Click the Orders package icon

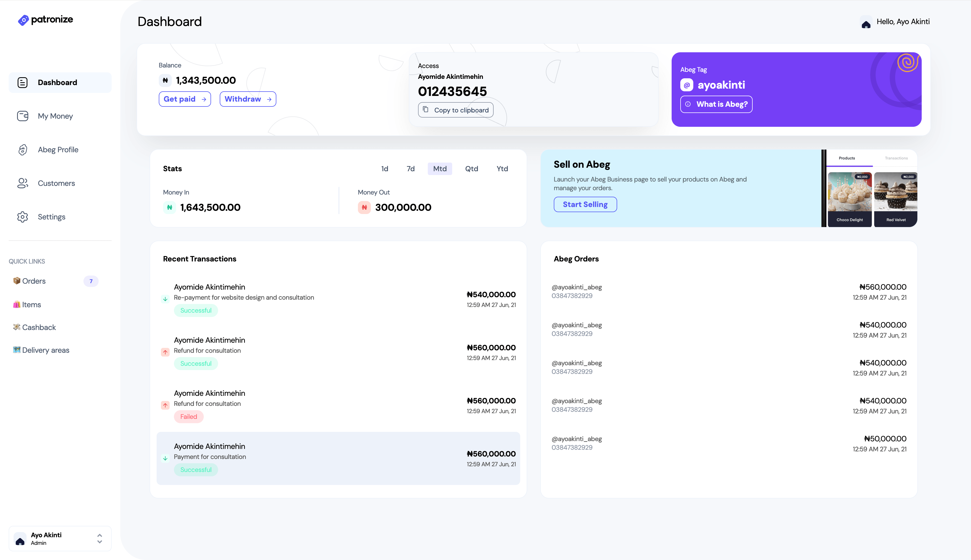click(x=17, y=281)
